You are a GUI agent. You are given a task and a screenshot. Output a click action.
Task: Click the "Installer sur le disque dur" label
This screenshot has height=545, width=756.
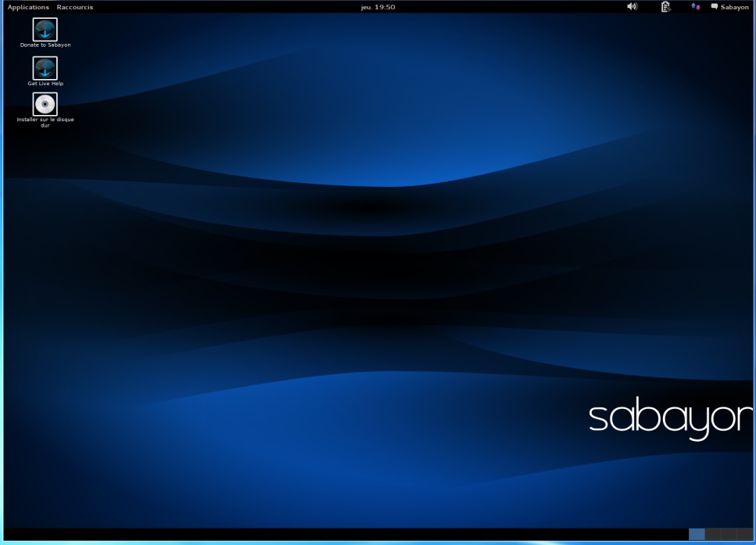tap(45, 122)
